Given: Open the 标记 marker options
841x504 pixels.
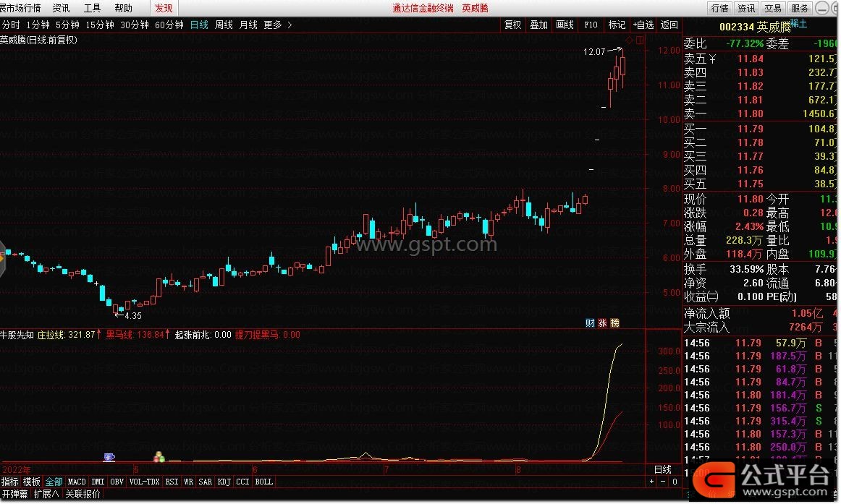Looking at the screenshot, I should pos(617,25).
